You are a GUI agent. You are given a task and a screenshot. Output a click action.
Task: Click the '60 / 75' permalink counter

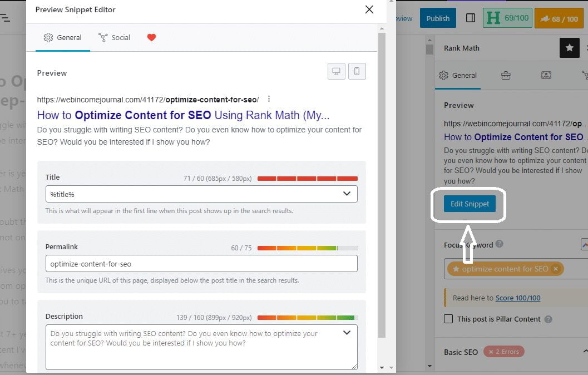click(x=241, y=248)
